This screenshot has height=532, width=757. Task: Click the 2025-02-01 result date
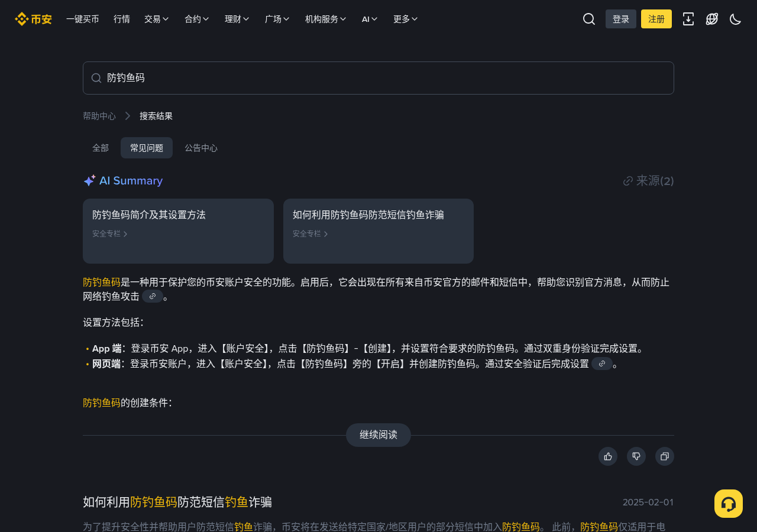coord(648,502)
